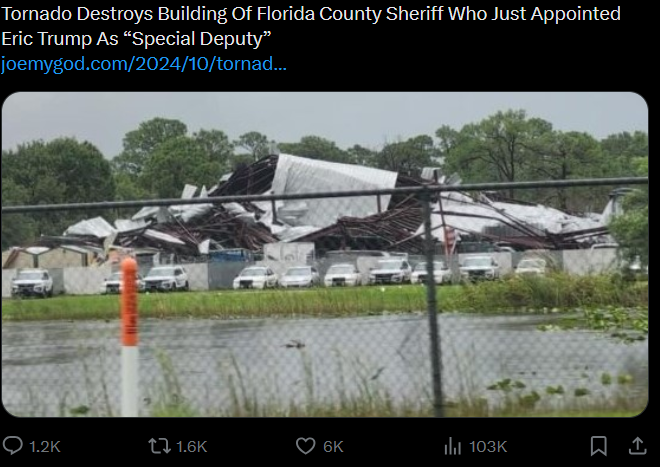This screenshot has height=467, width=660.
Task: Open view analytics bar chart icon
Action: click(452, 446)
